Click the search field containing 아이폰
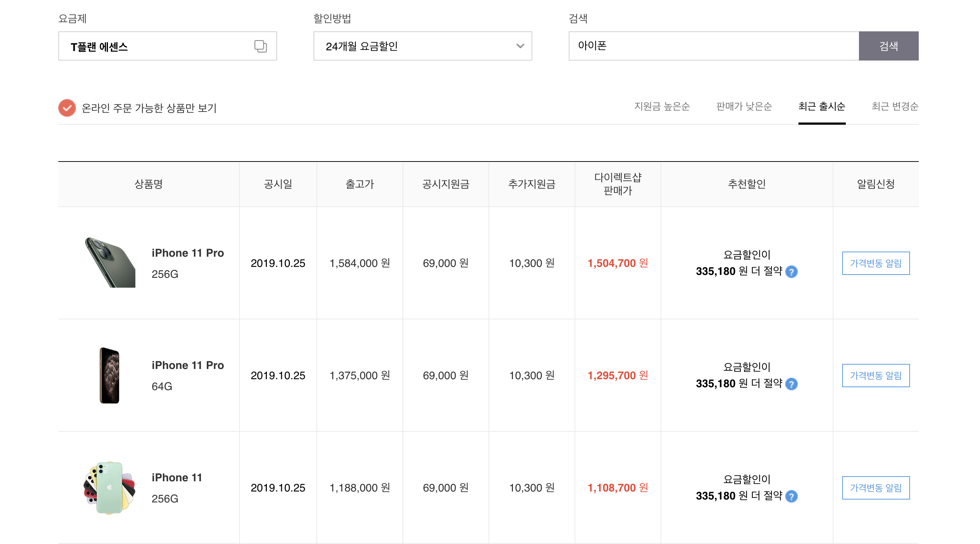Viewport: 980px width, 544px height. pos(713,46)
